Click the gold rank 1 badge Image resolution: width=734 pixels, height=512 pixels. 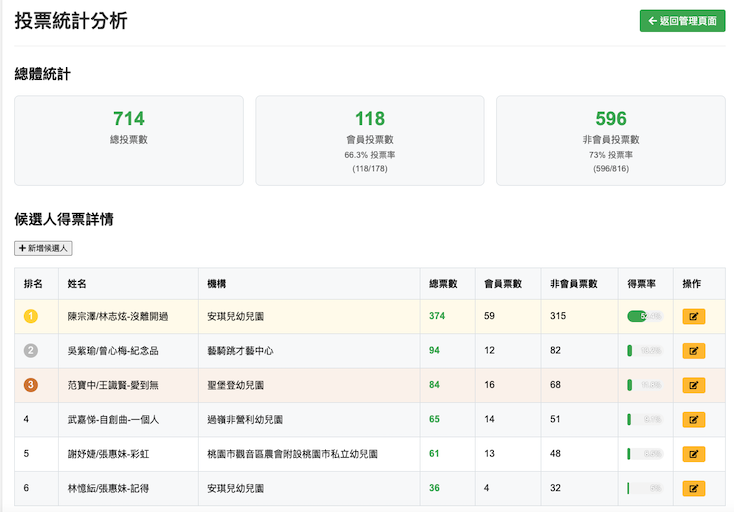coord(31,316)
